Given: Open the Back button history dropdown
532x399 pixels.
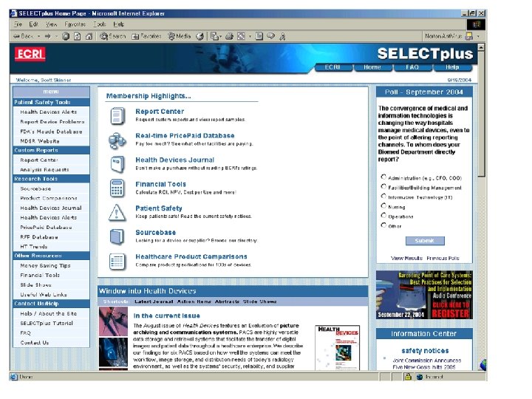Looking at the screenshot, I should pyautogui.click(x=38, y=36).
